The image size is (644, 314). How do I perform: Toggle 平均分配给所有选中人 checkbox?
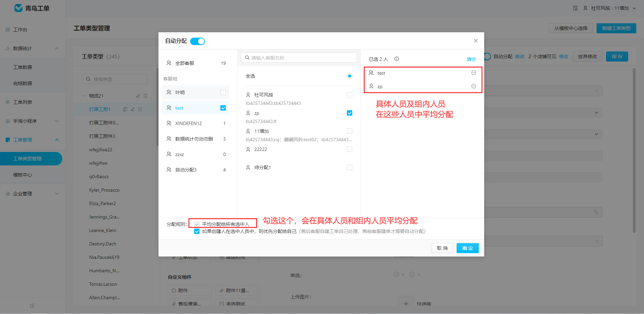[x=197, y=224]
